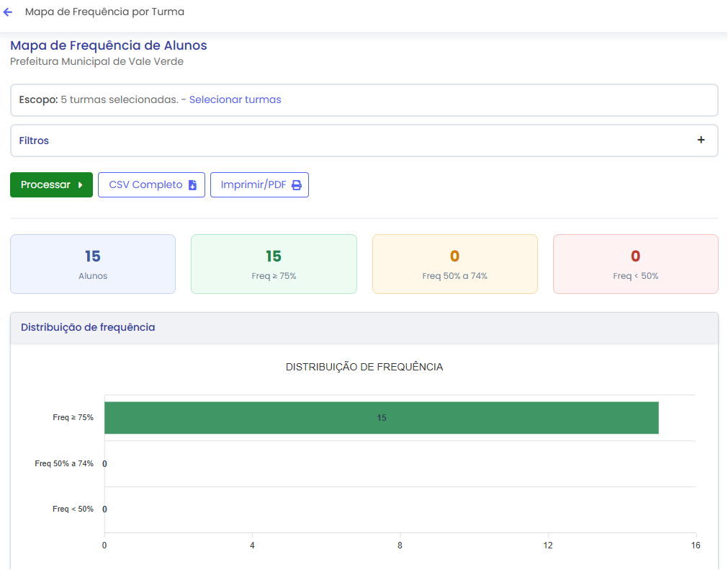Click the x-axis tick value 12
This screenshot has width=728, height=570.
click(548, 545)
